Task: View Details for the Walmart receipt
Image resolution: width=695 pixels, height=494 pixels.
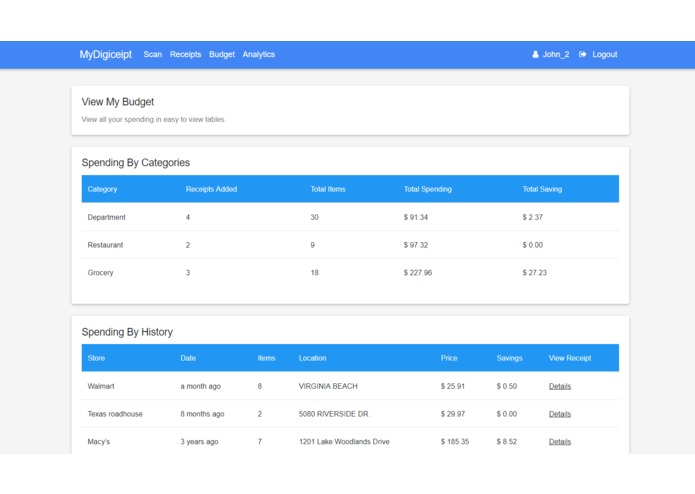Action: coord(560,386)
